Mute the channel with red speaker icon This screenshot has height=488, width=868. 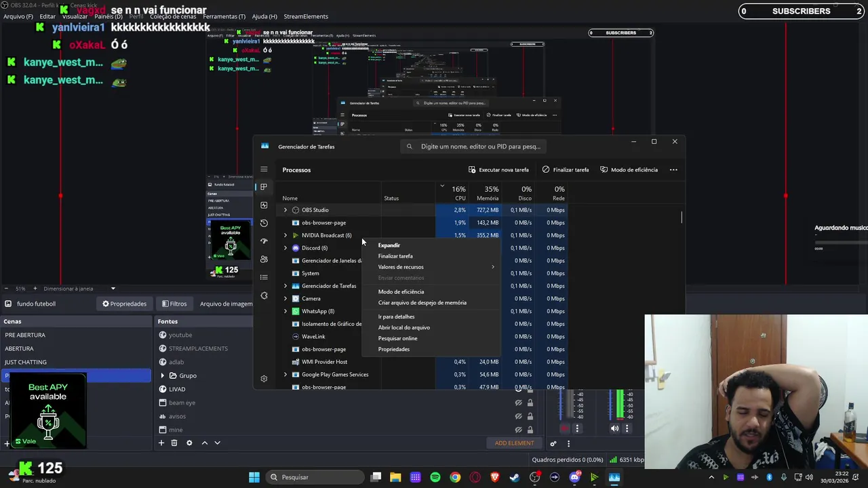click(x=565, y=428)
